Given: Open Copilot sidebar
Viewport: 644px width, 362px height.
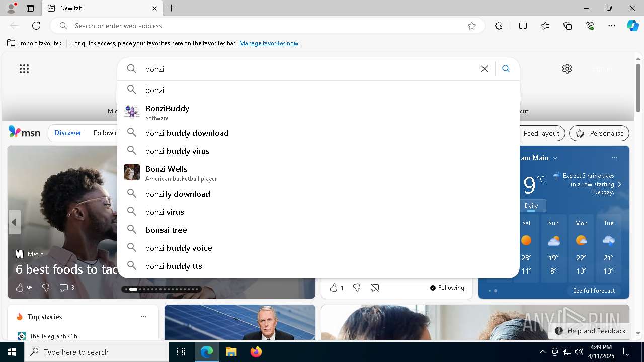Looking at the screenshot, I should [x=632, y=26].
